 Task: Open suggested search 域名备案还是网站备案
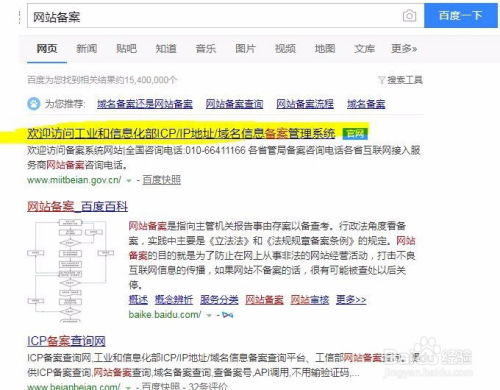coord(145,104)
